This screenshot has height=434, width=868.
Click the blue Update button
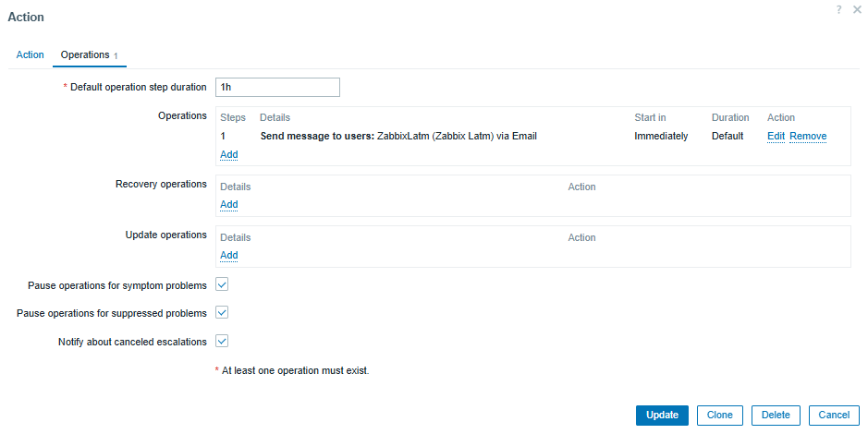[x=662, y=416]
